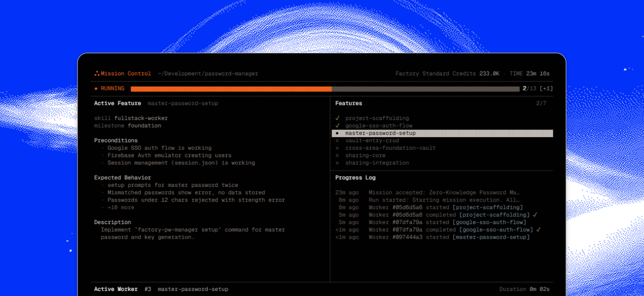Click the orange Mission Control logo icon
This screenshot has width=644, height=296.
click(x=97, y=73)
